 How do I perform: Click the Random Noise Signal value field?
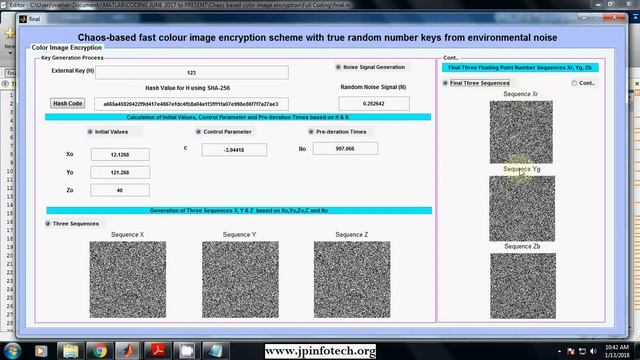coord(374,104)
